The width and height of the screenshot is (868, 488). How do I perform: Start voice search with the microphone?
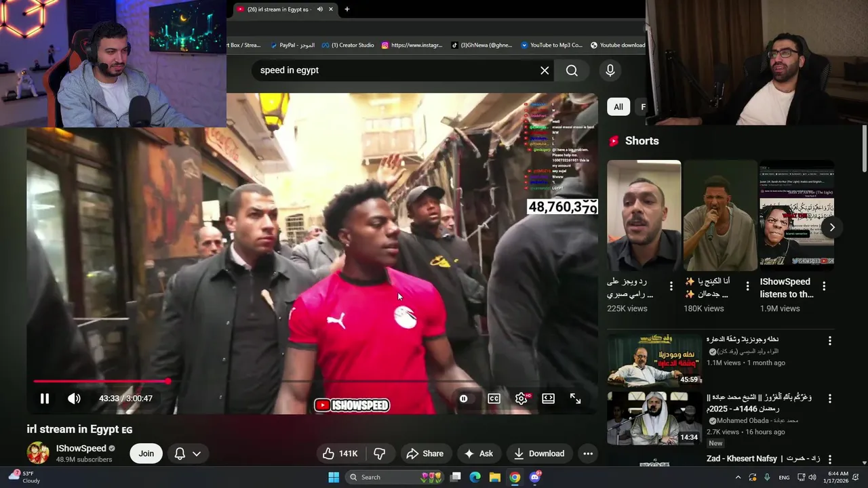[x=610, y=70]
